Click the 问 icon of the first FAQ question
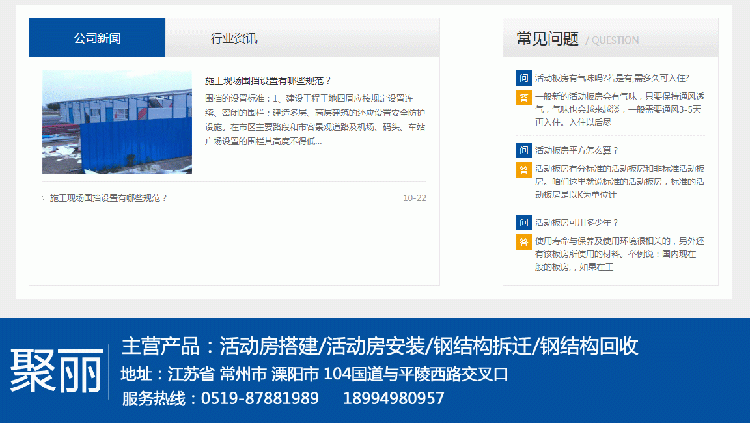 pos(524,78)
